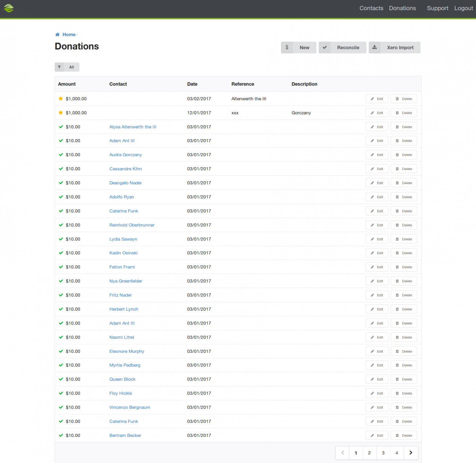
Task: Open Contacts in the top navigation
Action: [371, 8]
